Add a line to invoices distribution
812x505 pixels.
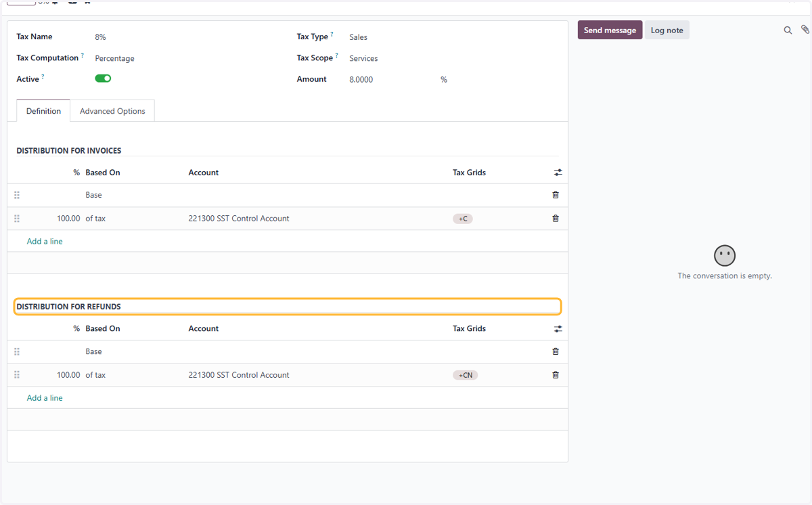pos(45,241)
